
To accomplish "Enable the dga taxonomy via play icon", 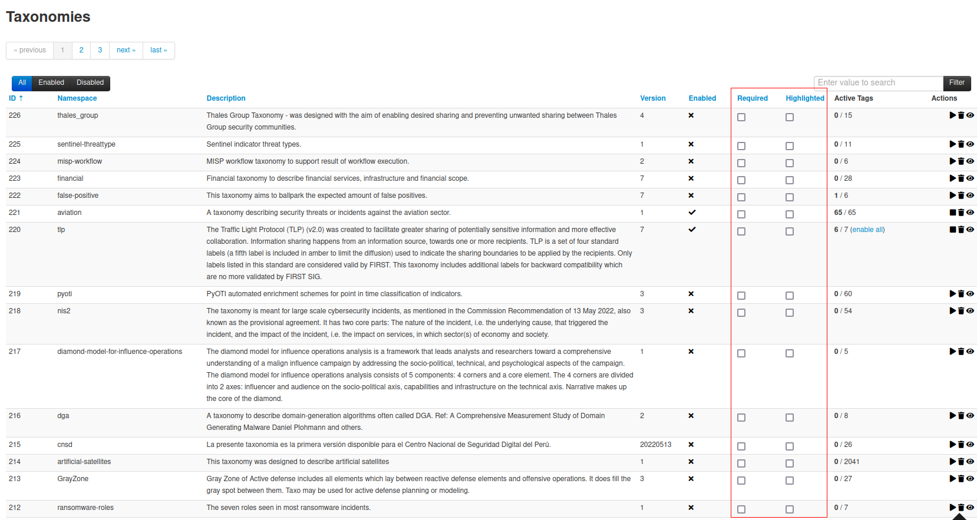I will (953, 416).
